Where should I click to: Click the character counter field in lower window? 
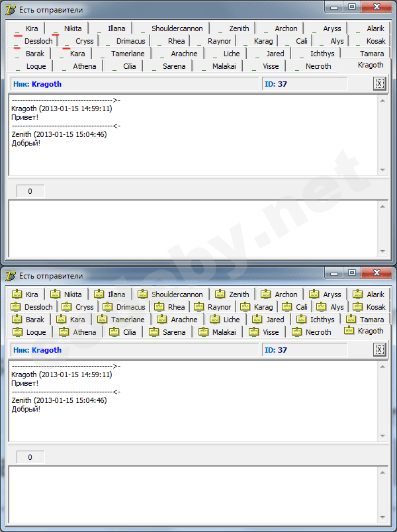[x=30, y=457]
